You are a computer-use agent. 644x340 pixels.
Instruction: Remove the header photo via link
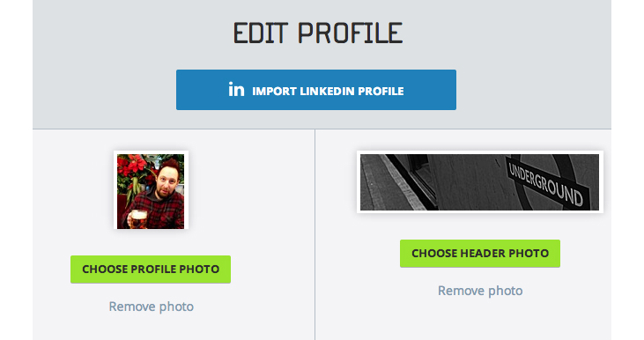point(480,291)
